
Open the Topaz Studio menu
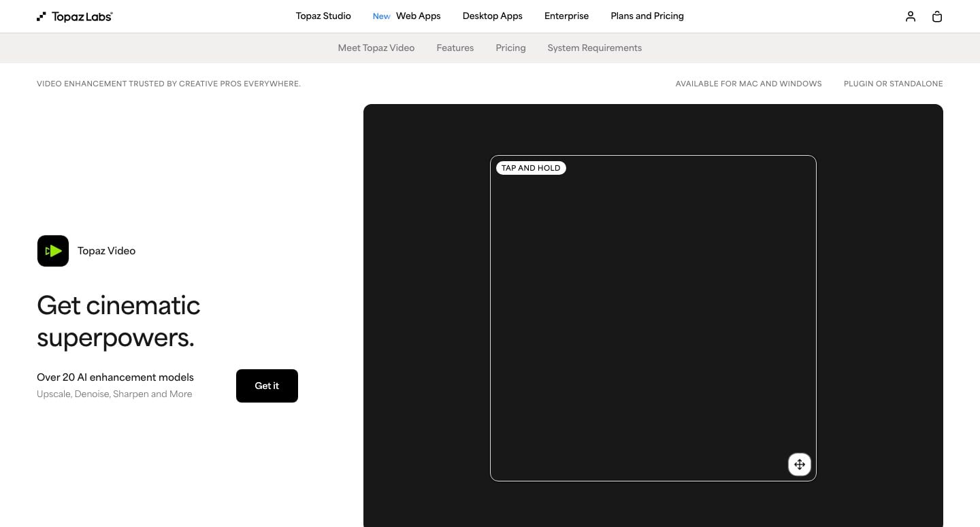[323, 16]
